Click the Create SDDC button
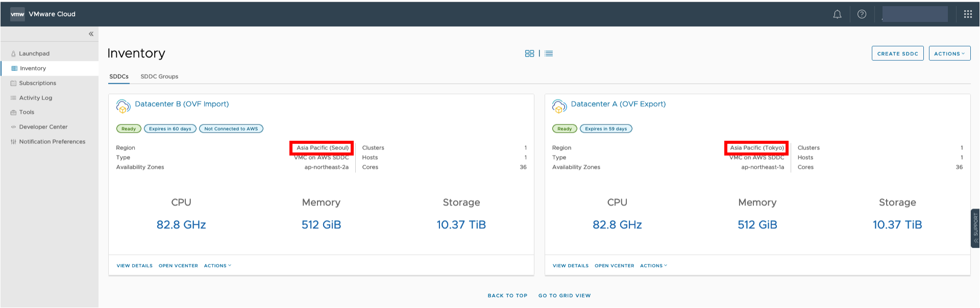 [897, 54]
